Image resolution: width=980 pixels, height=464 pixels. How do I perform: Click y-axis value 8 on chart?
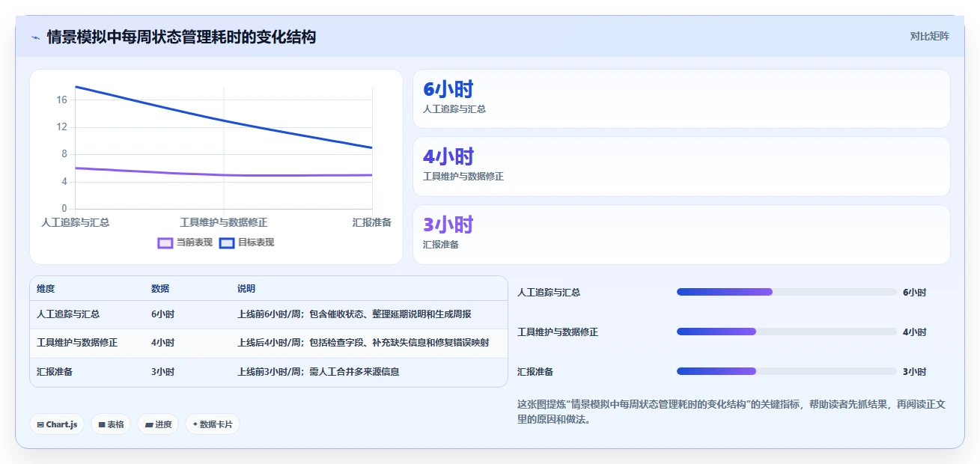click(64, 154)
